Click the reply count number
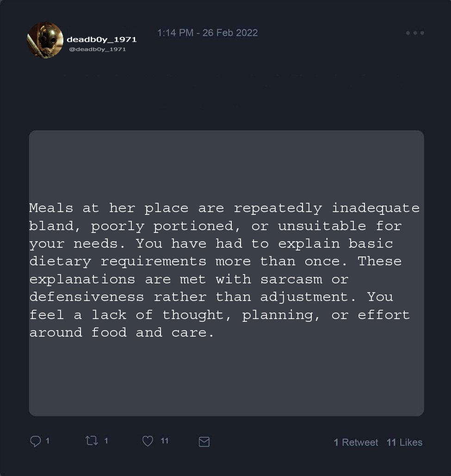 pos(48,441)
